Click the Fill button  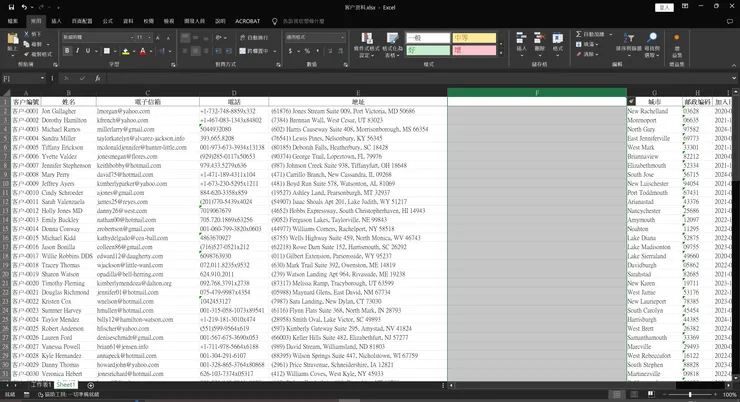click(x=587, y=44)
